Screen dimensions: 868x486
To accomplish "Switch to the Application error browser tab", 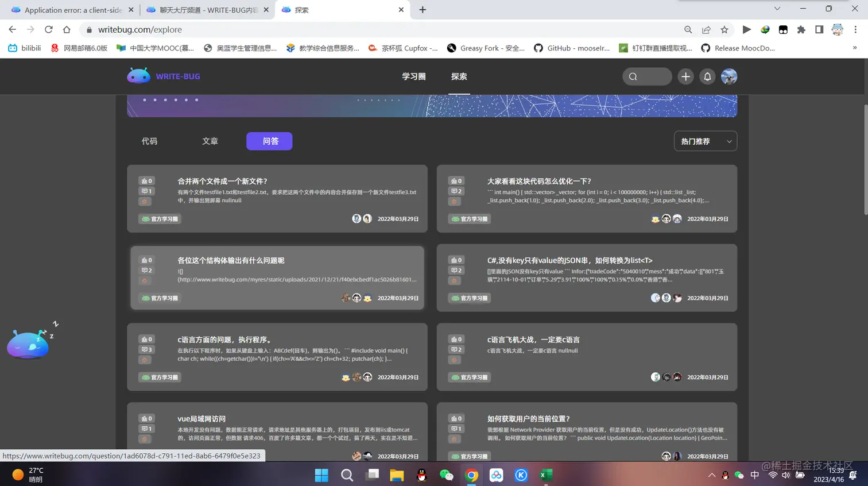I will (x=72, y=10).
